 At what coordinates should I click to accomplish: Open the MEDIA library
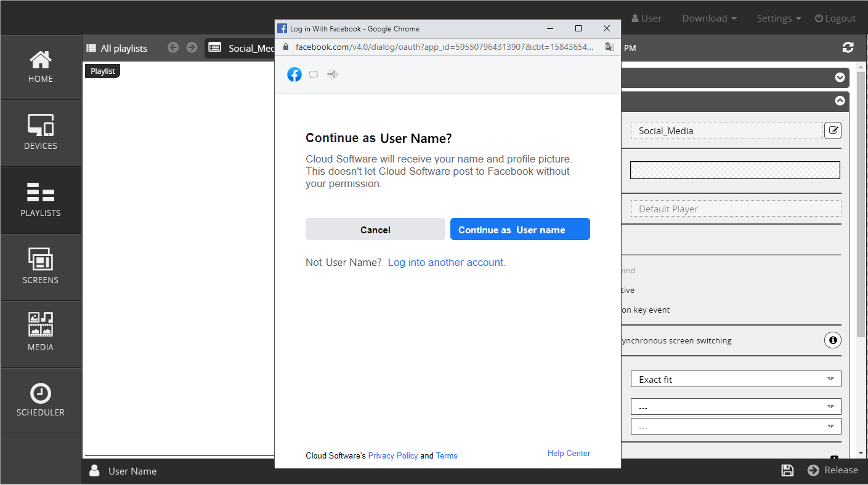coord(41,334)
